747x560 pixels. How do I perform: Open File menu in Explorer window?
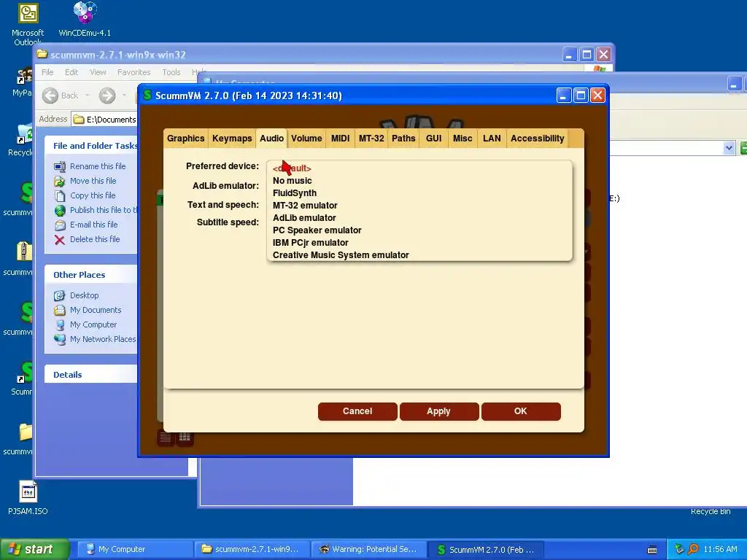point(47,72)
